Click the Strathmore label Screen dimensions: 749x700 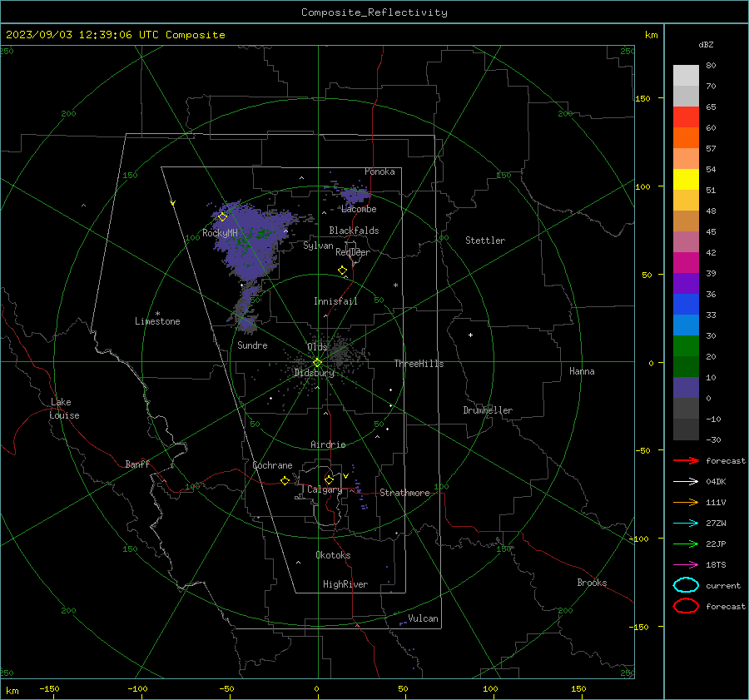[x=404, y=493]
